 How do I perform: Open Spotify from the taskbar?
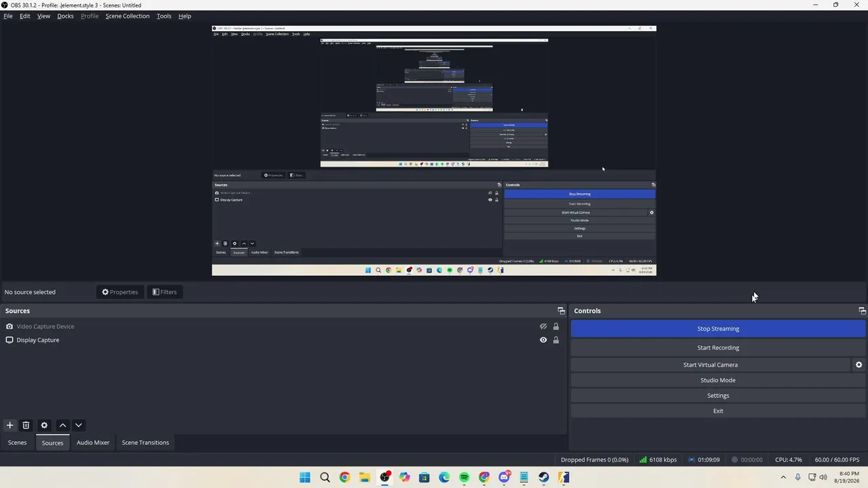click(x=464, y=477)
